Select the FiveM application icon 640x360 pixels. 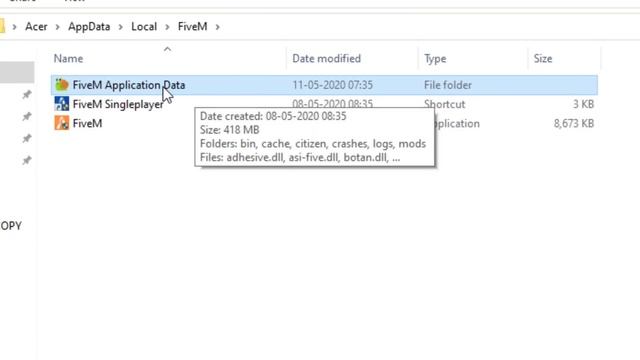point(62,123)
